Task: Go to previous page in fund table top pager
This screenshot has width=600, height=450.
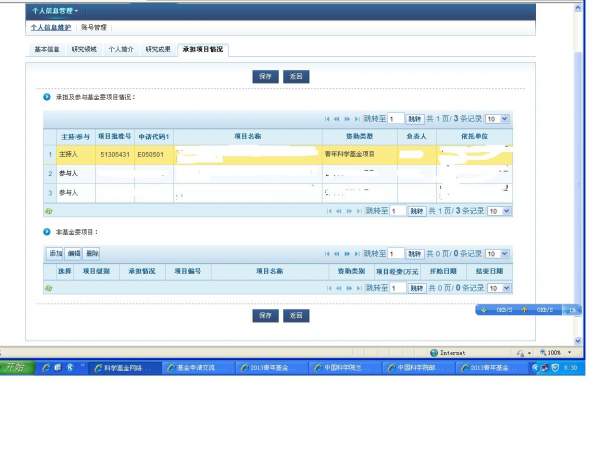Action: click(337, 119)
